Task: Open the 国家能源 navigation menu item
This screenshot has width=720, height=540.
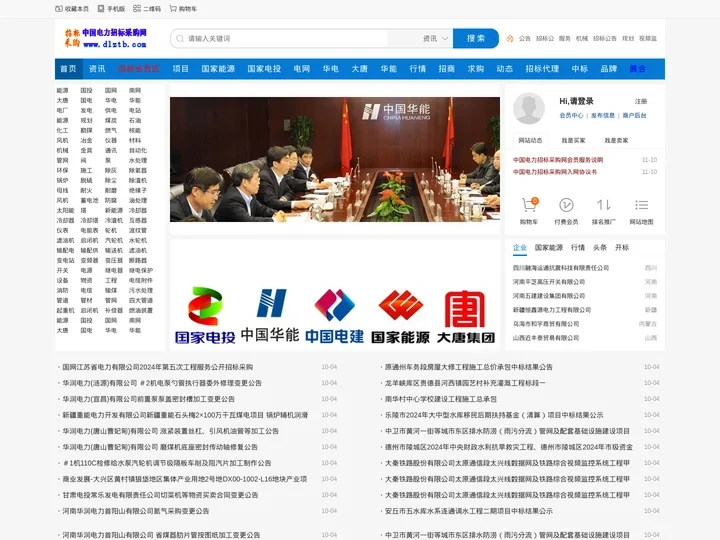Action: click(218, 69)
